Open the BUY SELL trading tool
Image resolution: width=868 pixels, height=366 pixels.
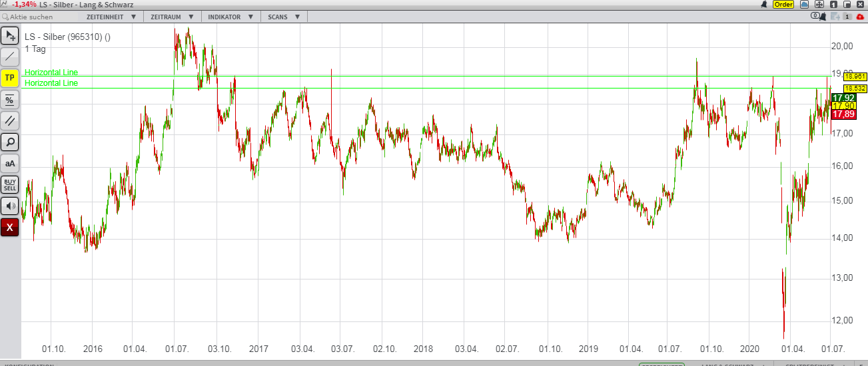(x=9, y=184)
